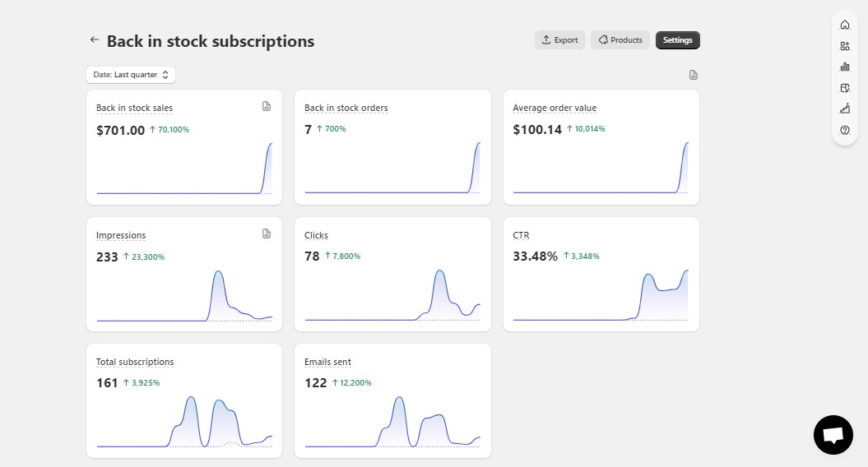The image size is (868, 467).
Task: Click the report icon above the Average order value card
Action: coord(693,75)
